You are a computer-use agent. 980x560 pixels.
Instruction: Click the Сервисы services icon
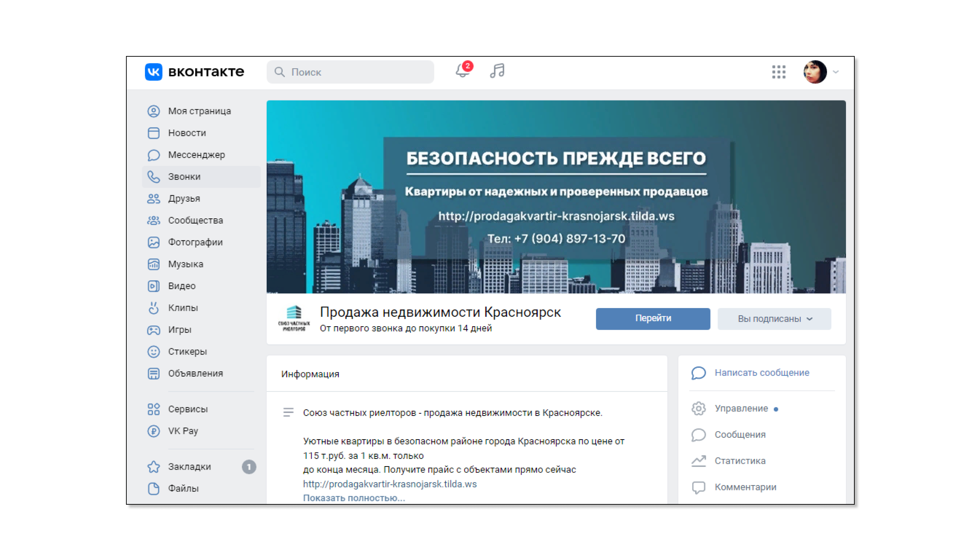point(153,409)
